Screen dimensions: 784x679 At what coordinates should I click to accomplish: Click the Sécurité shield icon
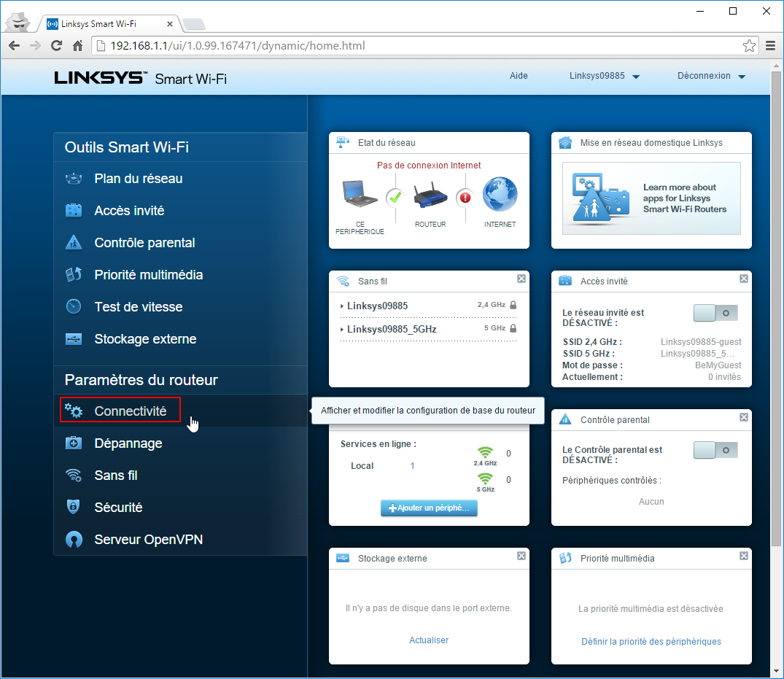[74, 508]
